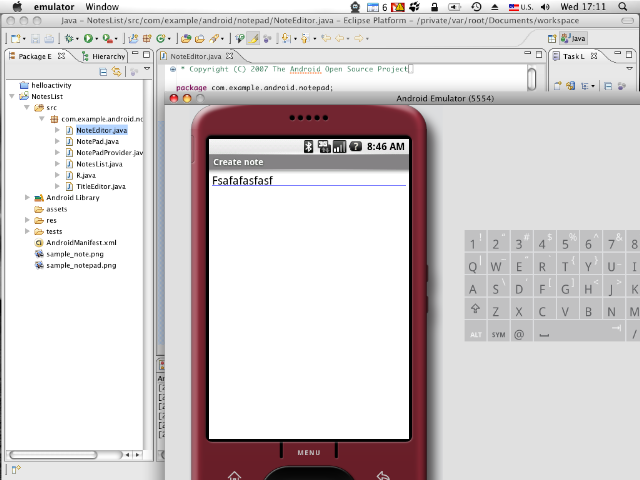Select TitleEditor.java in the tree
640x480 pixels.
(x=101, y=187)
